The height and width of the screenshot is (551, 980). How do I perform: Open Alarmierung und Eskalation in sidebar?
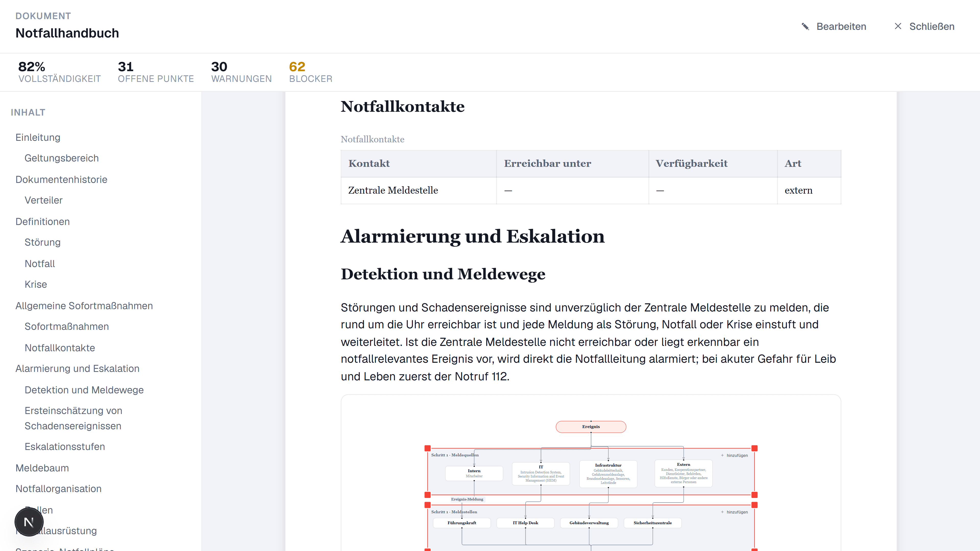point(78,368)
